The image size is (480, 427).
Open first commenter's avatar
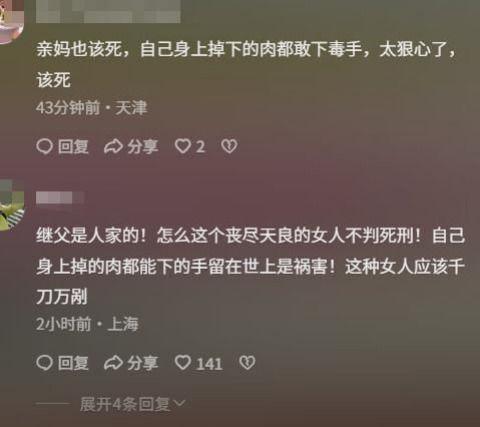click(x=11, y=22)
